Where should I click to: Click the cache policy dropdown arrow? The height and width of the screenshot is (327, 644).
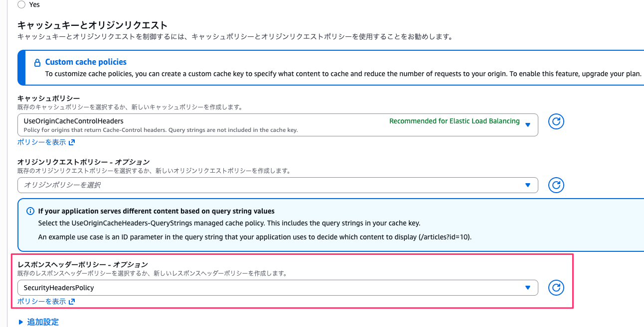528,125
